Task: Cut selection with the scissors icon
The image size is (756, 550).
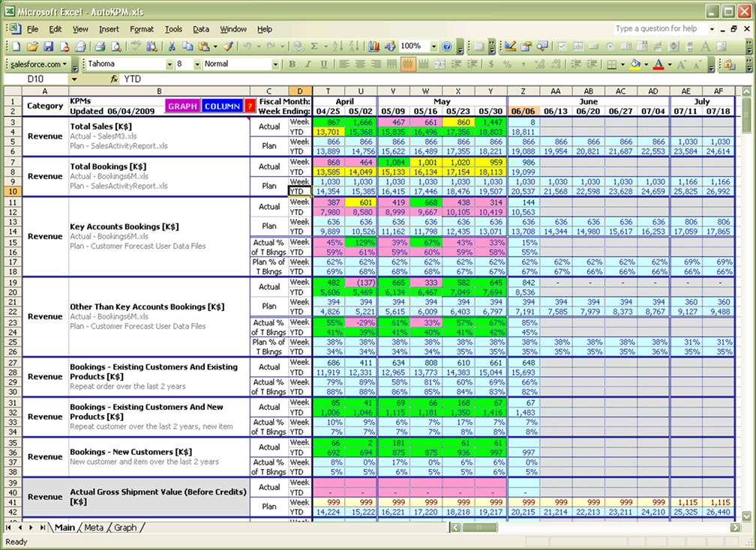Action: [171, 46]
